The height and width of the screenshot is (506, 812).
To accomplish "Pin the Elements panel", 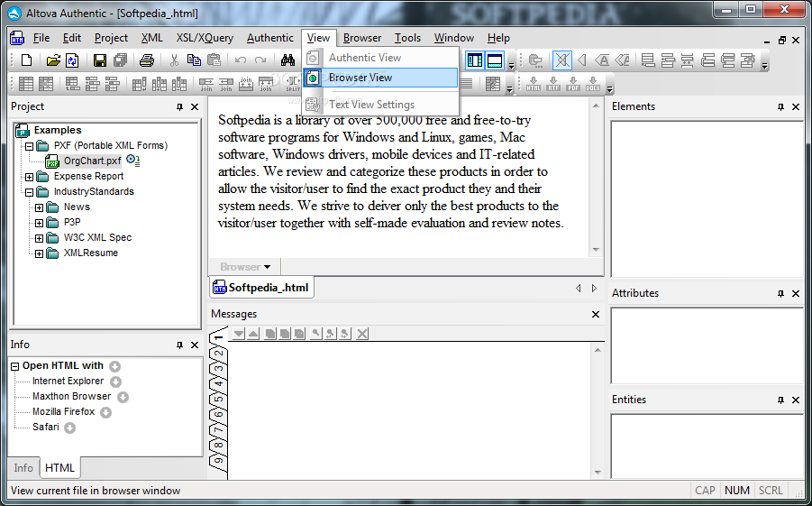I will coord(781,106).
